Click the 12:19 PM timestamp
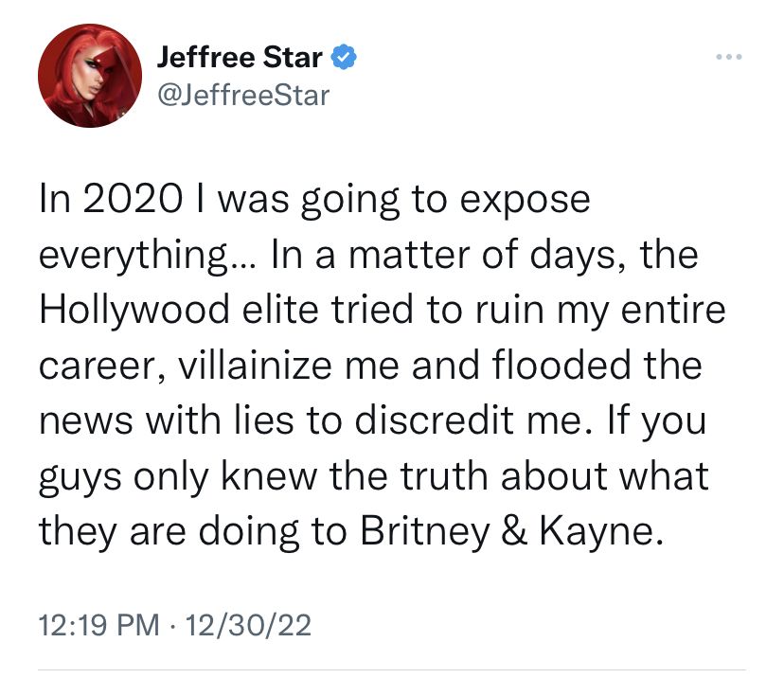This screenshot has height=678, width=784. point(98,625)
